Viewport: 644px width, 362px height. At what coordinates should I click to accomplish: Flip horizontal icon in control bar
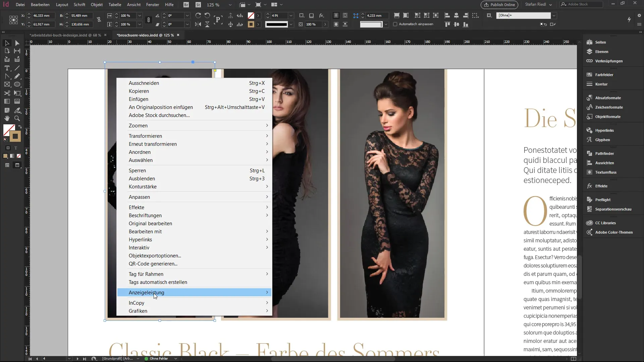pos(198,24)
